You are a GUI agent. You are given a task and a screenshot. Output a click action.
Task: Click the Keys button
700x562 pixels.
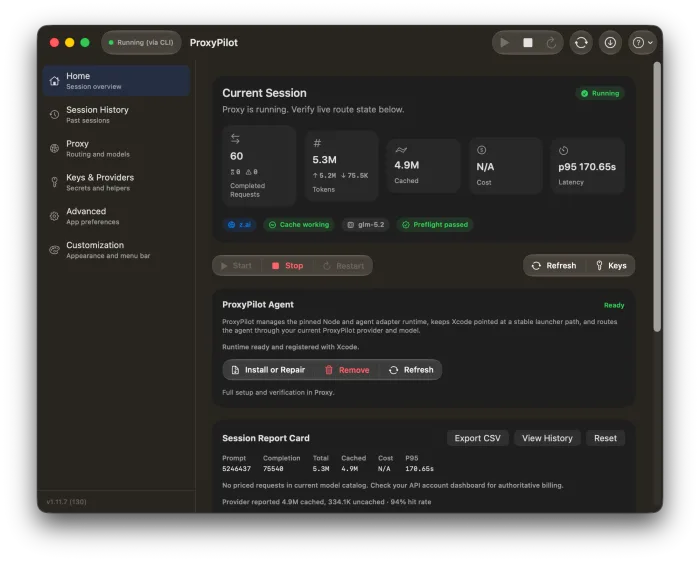click(611, 266)
